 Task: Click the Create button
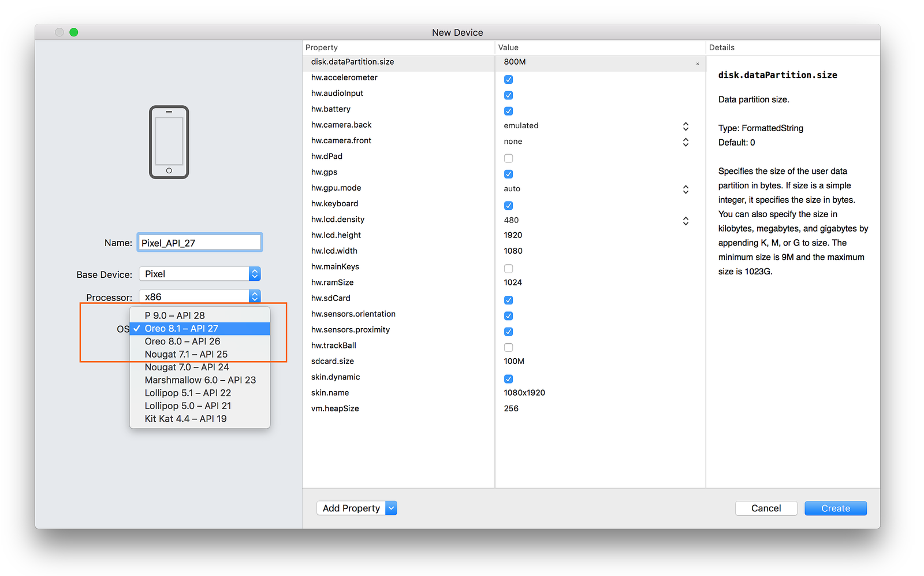(x=835, y=508)
